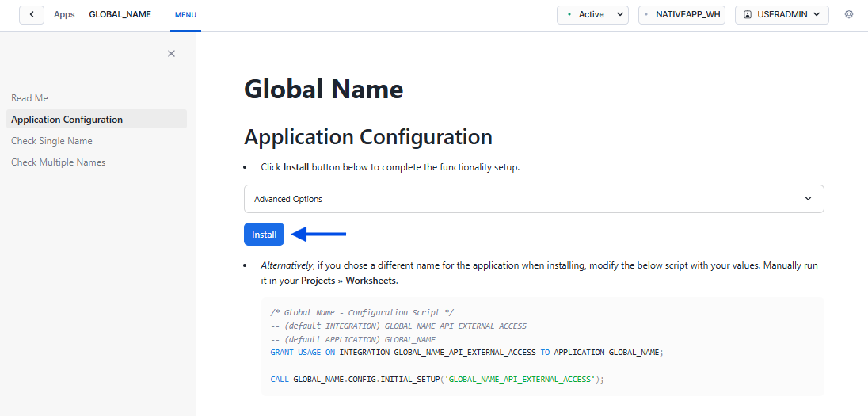Image resolution: width=868 pixels, height=416 pixels.
Task: Click the back arrow button
Action: tap(32, 15)
